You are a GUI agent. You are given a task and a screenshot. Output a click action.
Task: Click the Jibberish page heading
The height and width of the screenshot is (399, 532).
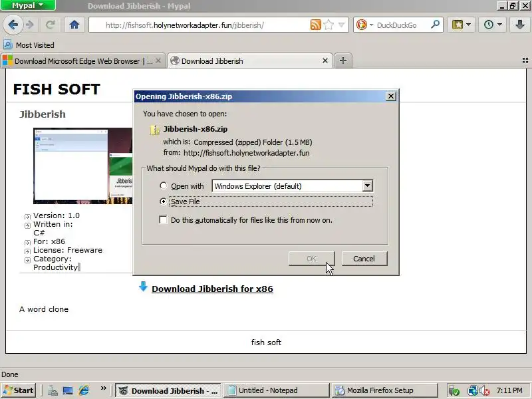pyautogui.click(x=43, y=114)
